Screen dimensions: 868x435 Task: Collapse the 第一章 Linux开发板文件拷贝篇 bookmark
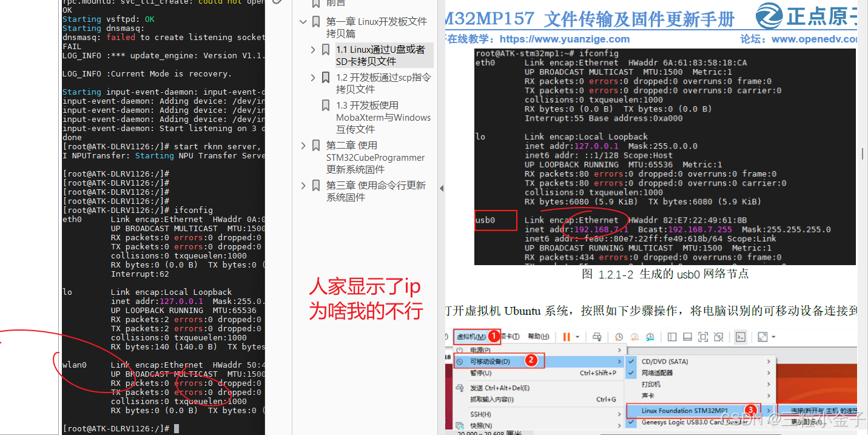click(x=303, y=22)
